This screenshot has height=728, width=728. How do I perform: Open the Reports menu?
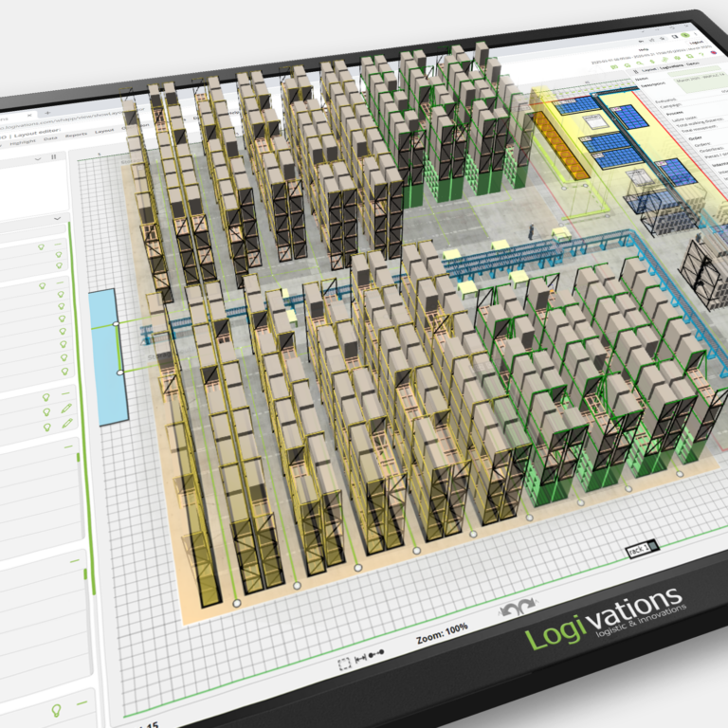click(78, 136)
